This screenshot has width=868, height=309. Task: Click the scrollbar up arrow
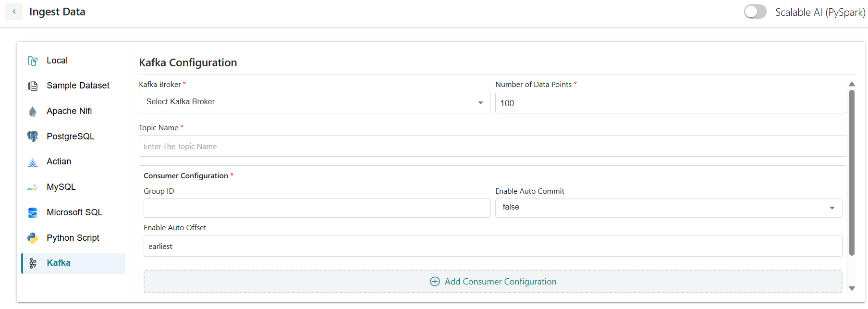point(852,84)
